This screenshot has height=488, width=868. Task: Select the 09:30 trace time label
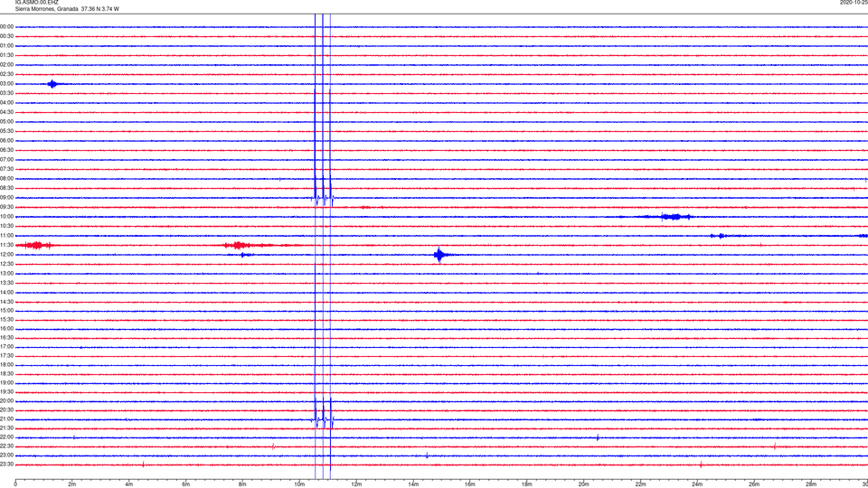[6, 207]
